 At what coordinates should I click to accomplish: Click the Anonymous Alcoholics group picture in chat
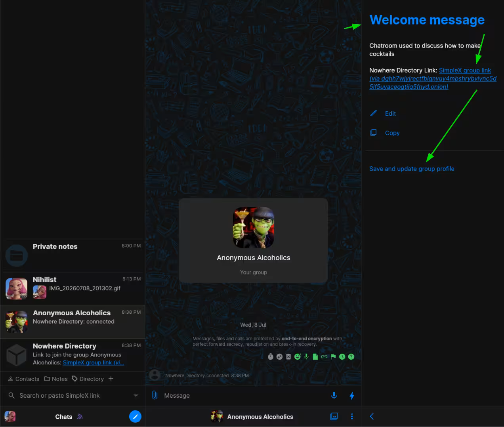pyautogui.click(x=254, y=228)
